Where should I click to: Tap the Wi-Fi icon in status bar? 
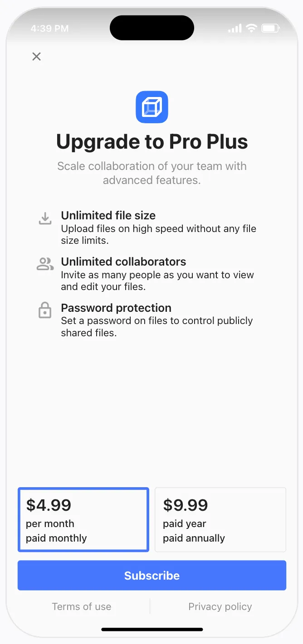[x=251, y=29]
